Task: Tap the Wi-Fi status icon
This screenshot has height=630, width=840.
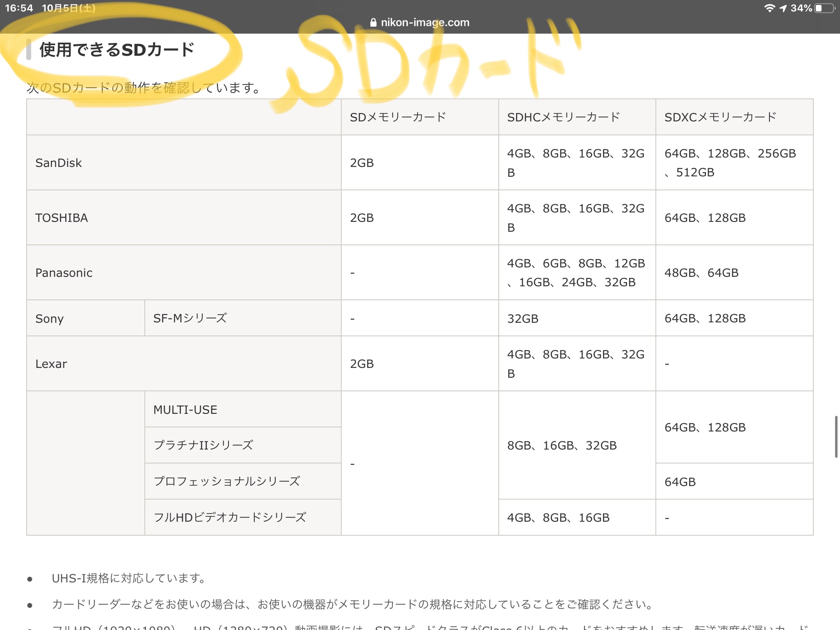Action: pyautogui.click(x=769, y=8)
